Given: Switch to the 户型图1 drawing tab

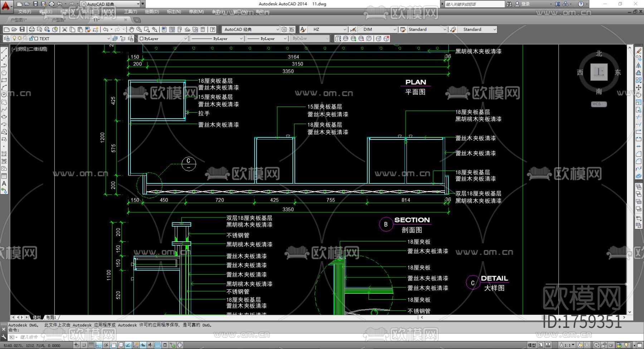Looking at the screenshot, I should pyautogui.click(x=19, y=20).
